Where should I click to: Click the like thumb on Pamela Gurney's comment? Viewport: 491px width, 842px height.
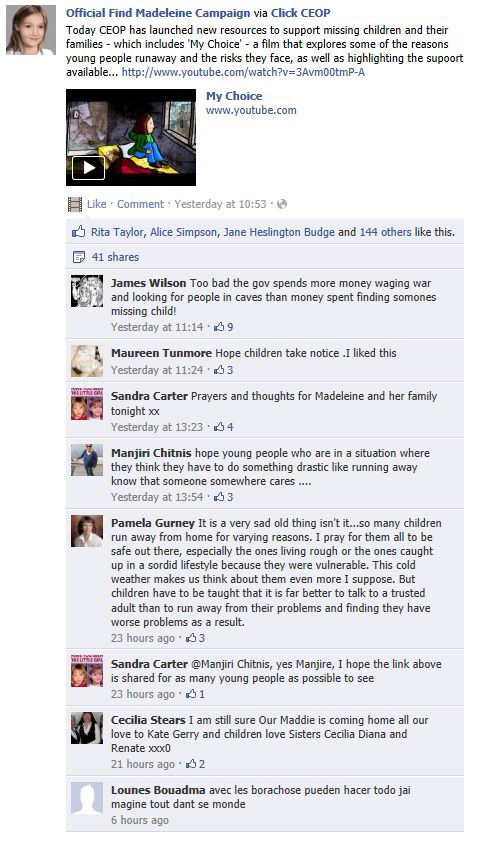[191, 638]
